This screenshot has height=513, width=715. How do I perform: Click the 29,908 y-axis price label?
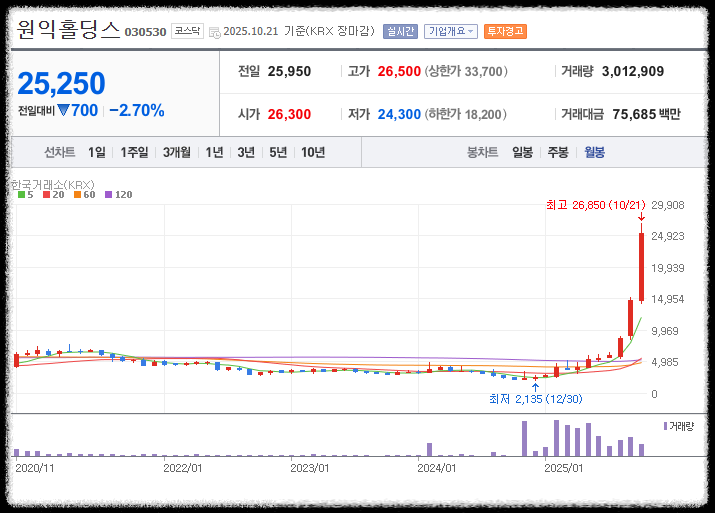(668, 205)
